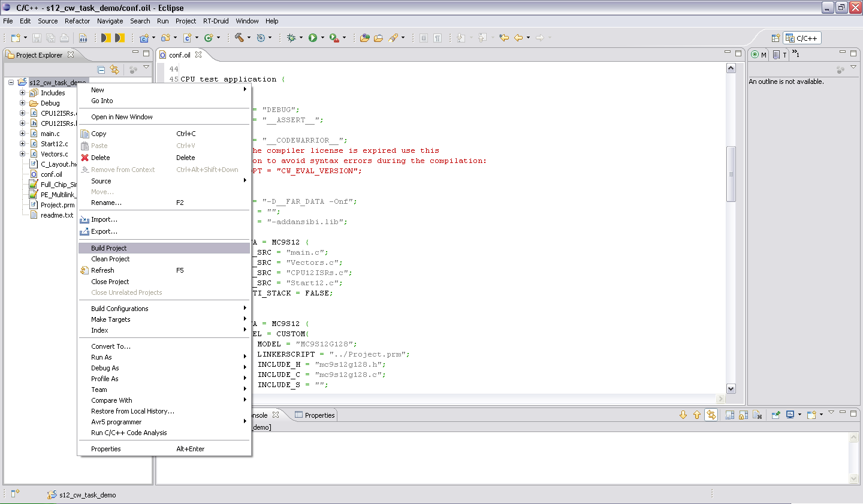The image size is (863, 504).
Task: Select Project.prm in Project Explorer
Action: click(x=58, y=205)
